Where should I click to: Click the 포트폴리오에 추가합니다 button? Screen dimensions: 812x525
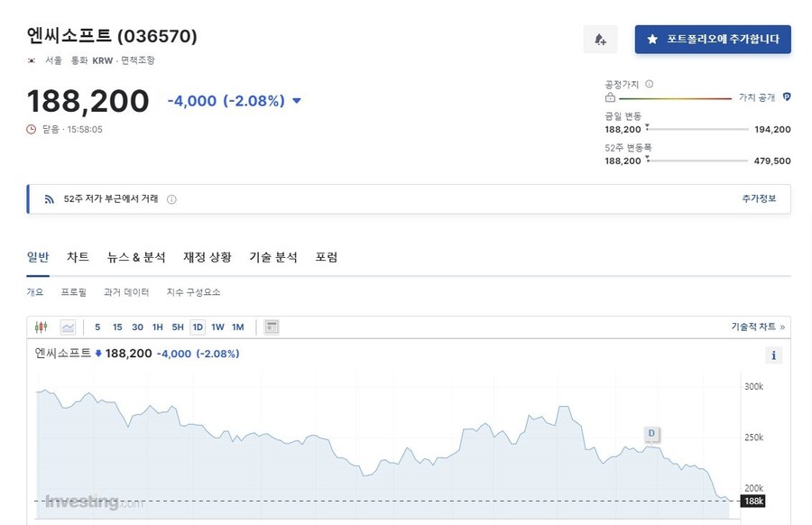(712, 39)
